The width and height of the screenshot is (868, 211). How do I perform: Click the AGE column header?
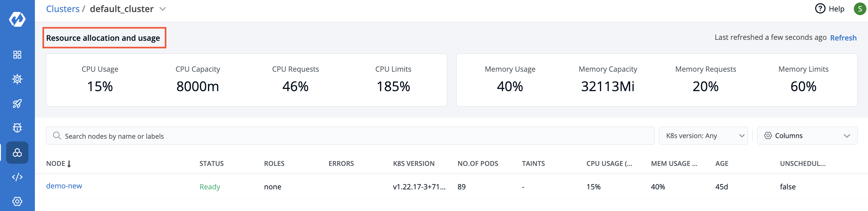721,163
